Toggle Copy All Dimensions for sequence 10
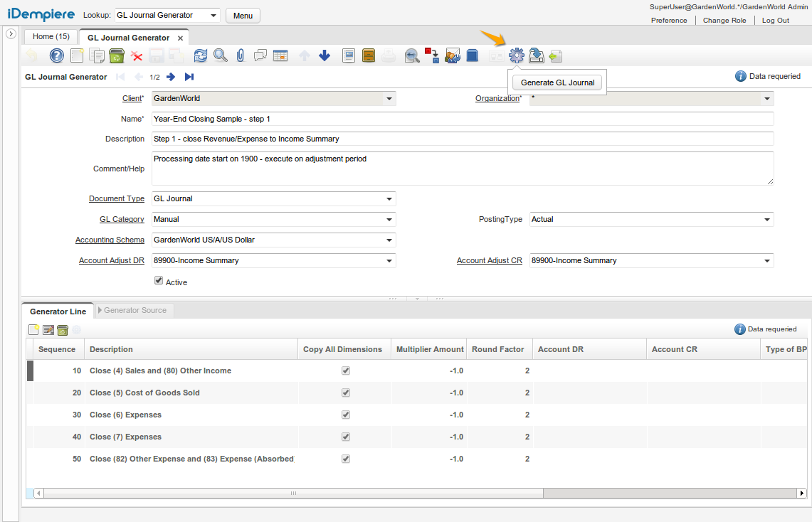812x522 pixels. point(346,371)
